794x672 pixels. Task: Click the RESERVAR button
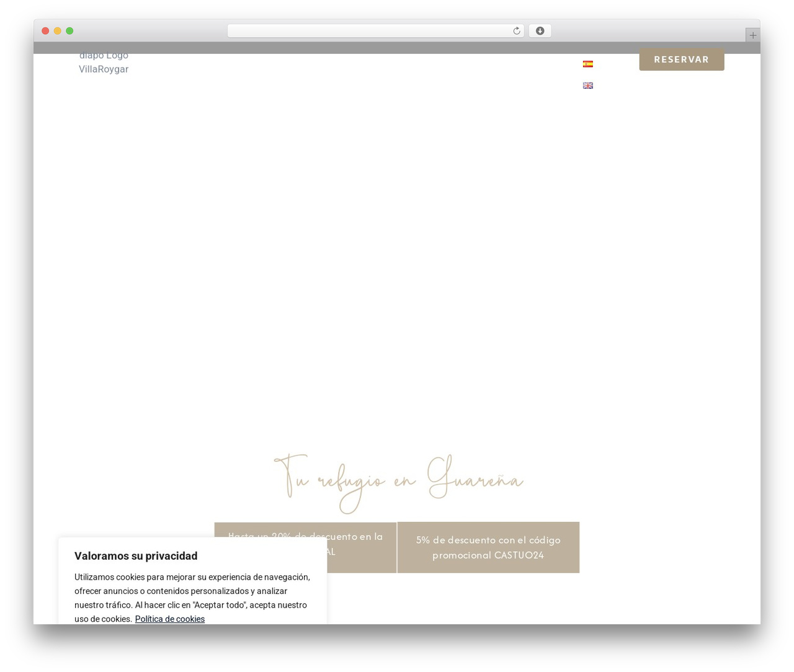[681, 60]
